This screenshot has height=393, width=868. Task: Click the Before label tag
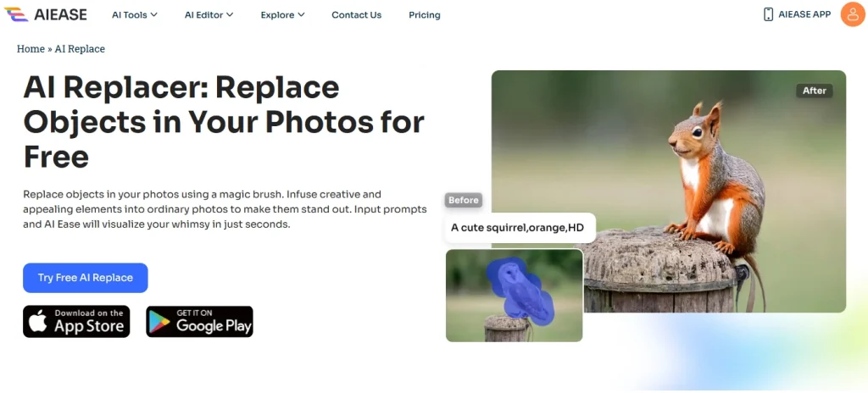pos(464,201)
